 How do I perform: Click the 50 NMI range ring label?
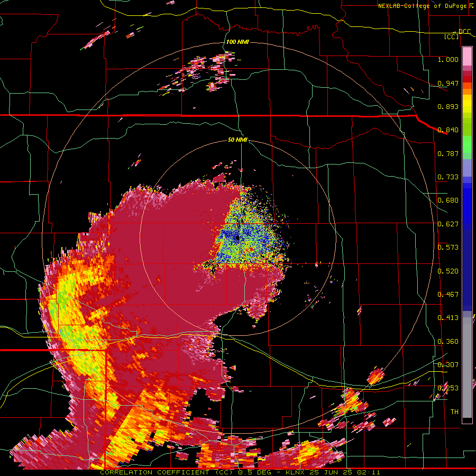coord(237,140)
